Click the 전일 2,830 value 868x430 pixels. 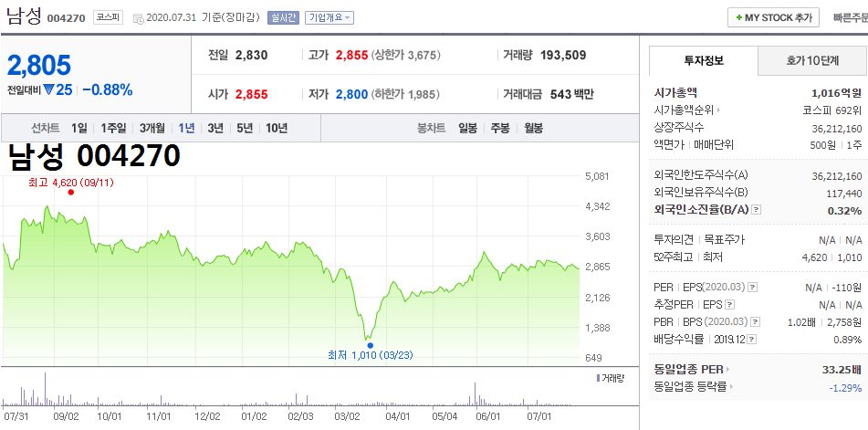point(251,56)
